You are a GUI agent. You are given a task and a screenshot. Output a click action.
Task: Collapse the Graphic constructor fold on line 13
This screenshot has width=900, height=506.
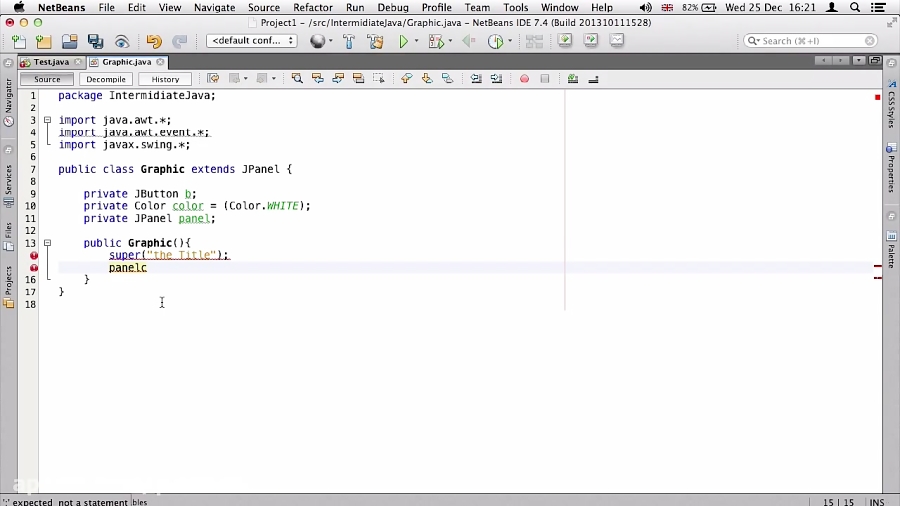[x=48, y=243]
